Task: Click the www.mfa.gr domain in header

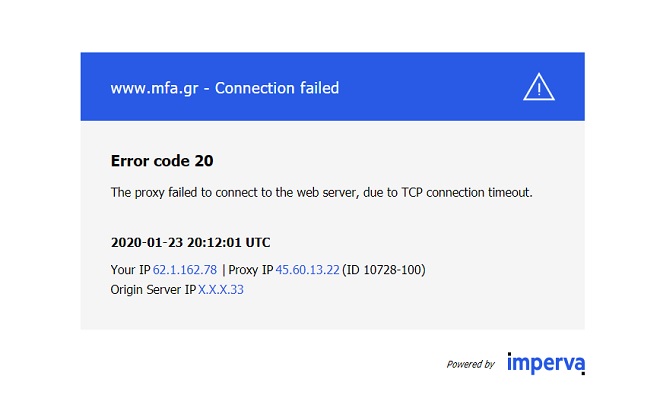Action: pyautogui.click(x=152, y=88)
